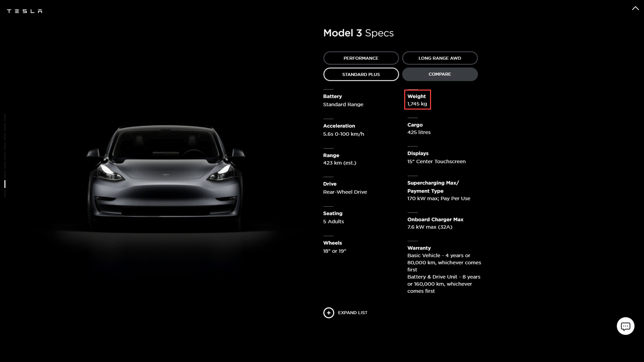
Task: Click the Displays label
Action: pos(418,153)
